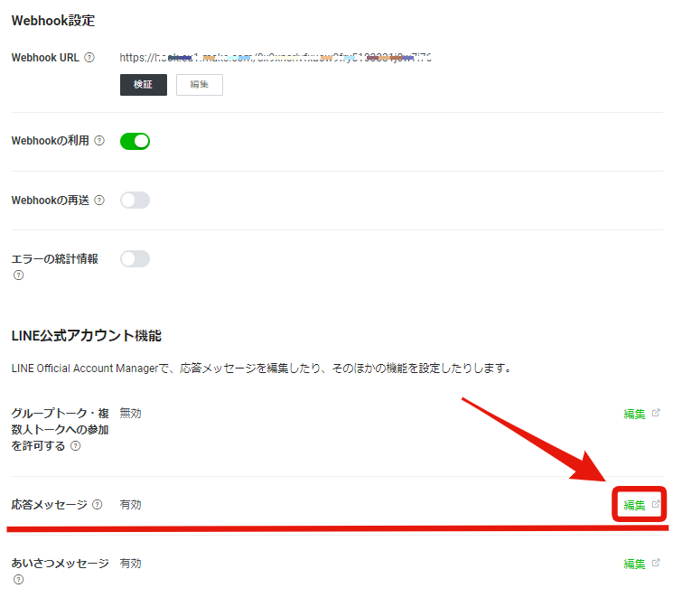Viewport: 682px width, 616px height.
Task: Open help icon next to 応答メッセージ
Action: [x=98, y=505]
